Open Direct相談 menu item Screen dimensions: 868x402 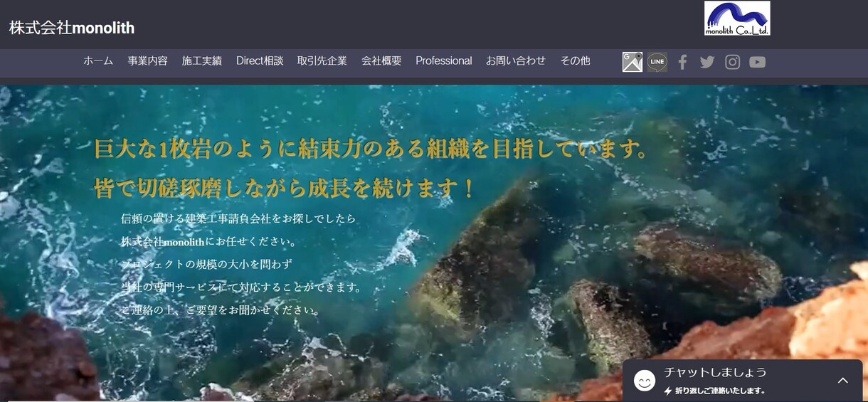point(260,61)
